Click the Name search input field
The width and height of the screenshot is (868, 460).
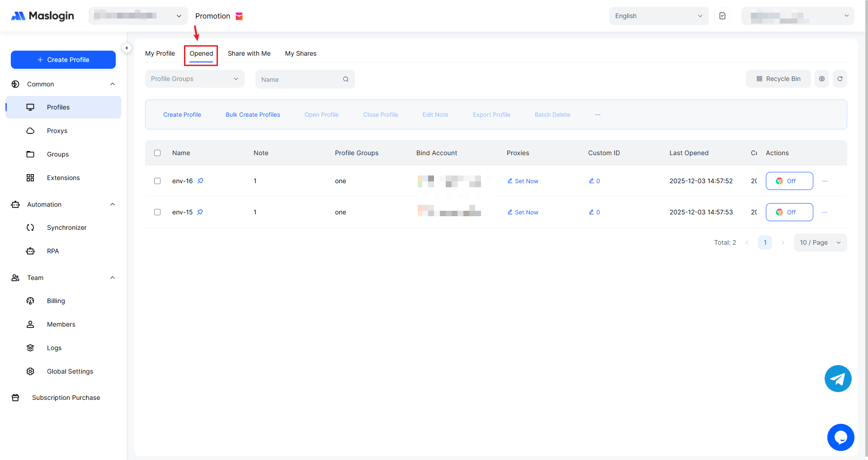[x=300, y=80]
